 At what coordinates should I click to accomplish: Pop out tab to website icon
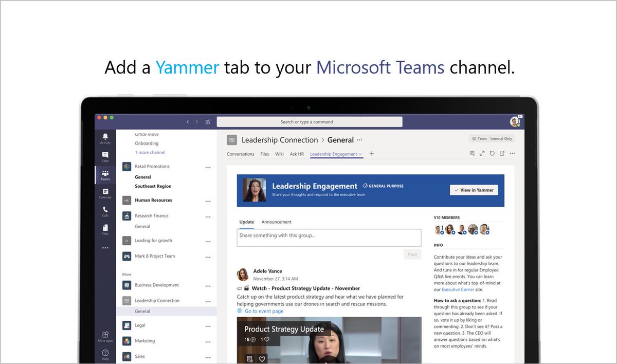502,153
